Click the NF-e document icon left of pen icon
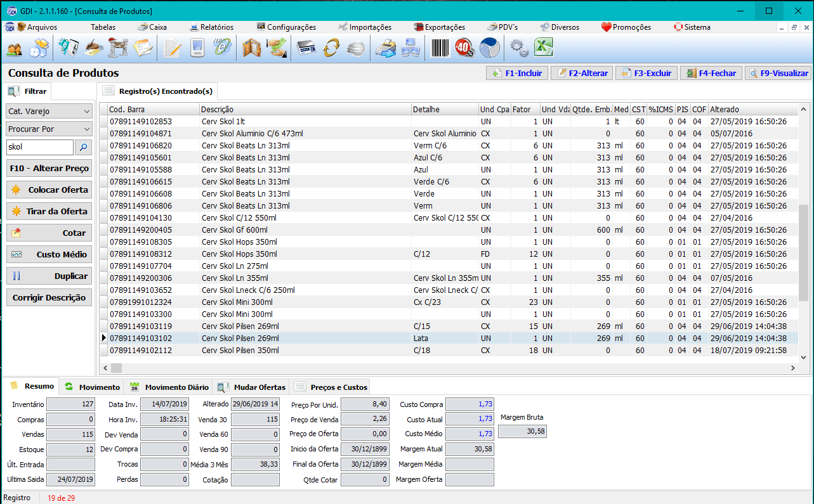 pyautogui.click(x=69, y=49)
